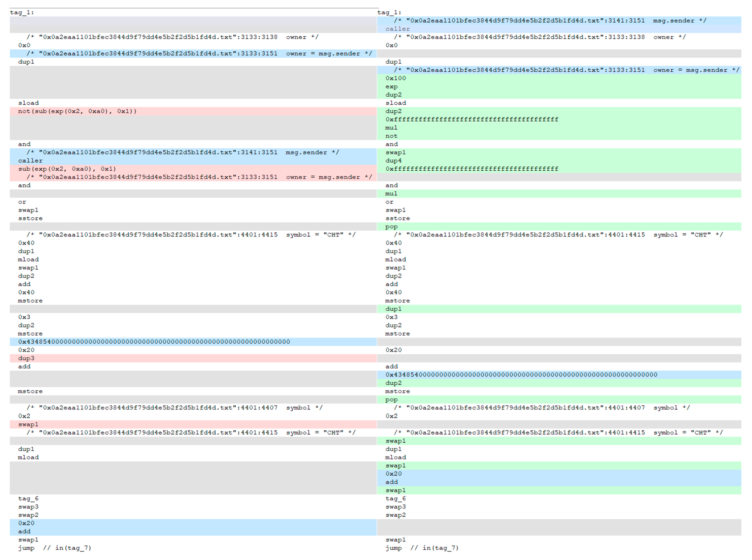
Task: Select the left 4401:4407 symbol comment
Action: coord(174,408)
